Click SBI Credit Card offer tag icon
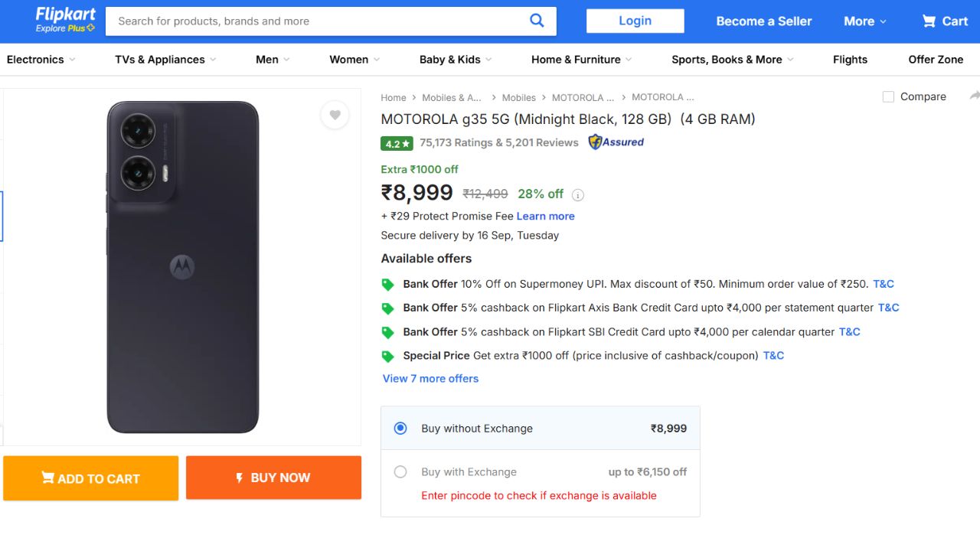 (388, 332)
